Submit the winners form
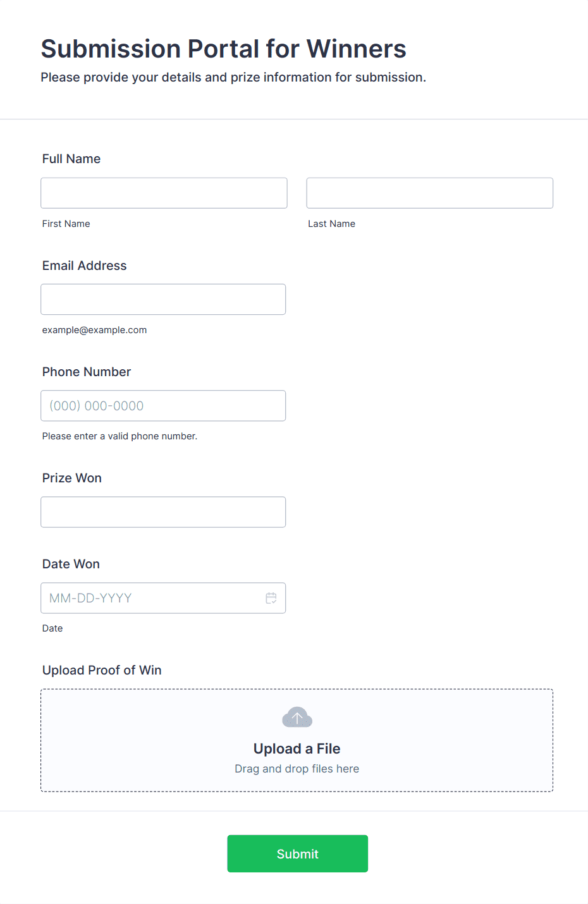Image resolution: width=588 pixels, height=904 pixels. [298, 853]
